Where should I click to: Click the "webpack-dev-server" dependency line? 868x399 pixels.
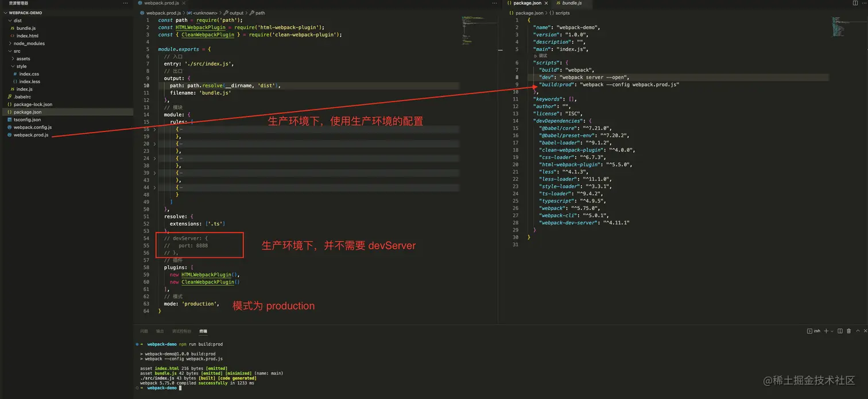584,223
